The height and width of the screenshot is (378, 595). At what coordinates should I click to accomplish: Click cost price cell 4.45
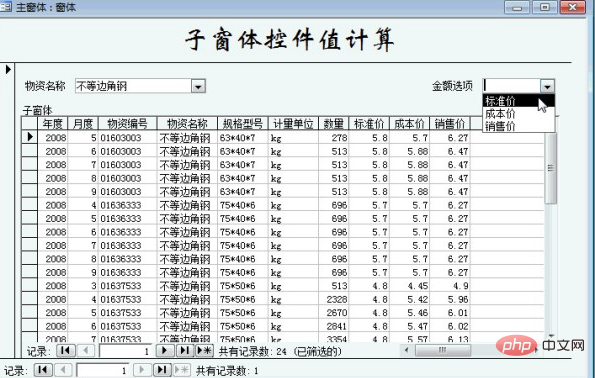[409, 286]
